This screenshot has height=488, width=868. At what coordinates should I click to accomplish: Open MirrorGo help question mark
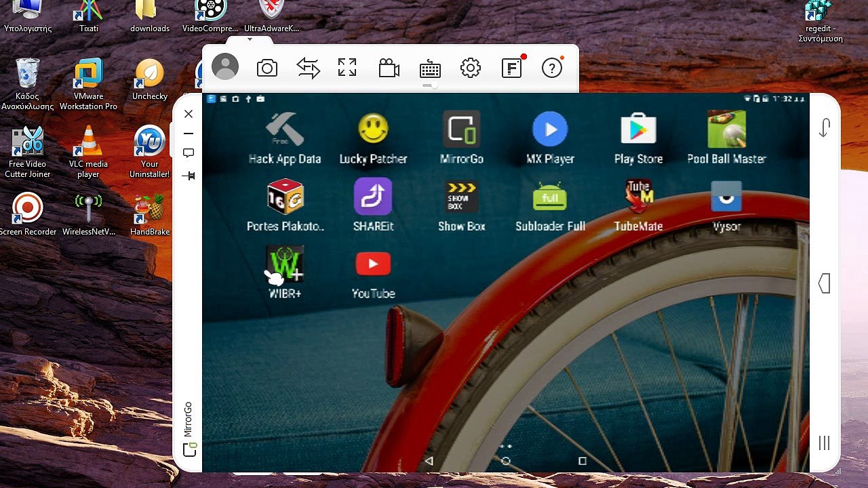click(x=552, y=68)
